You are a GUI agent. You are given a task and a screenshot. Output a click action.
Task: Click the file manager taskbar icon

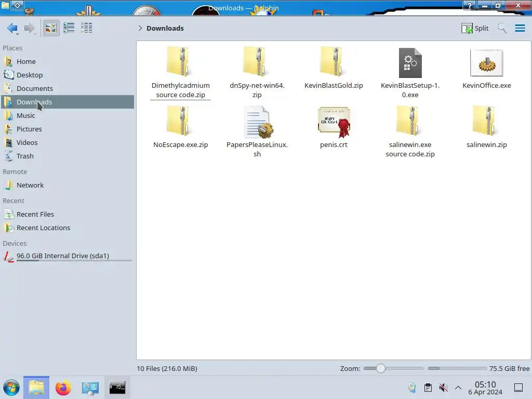coord(36,388)
